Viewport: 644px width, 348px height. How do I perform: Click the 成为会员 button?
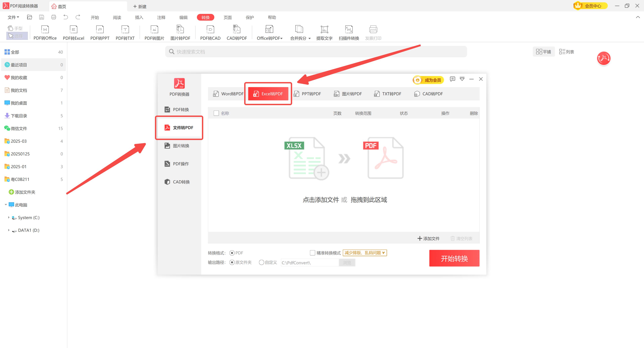pyautogui.click(x=428, y=80)
